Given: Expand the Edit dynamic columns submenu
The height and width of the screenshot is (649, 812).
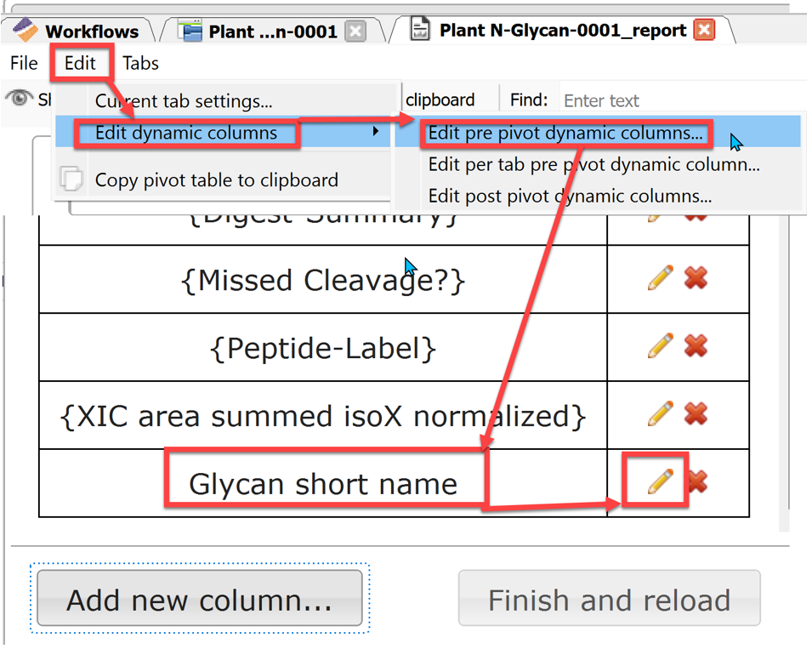Looking at the screenshot, I should (x=186, y=134).
